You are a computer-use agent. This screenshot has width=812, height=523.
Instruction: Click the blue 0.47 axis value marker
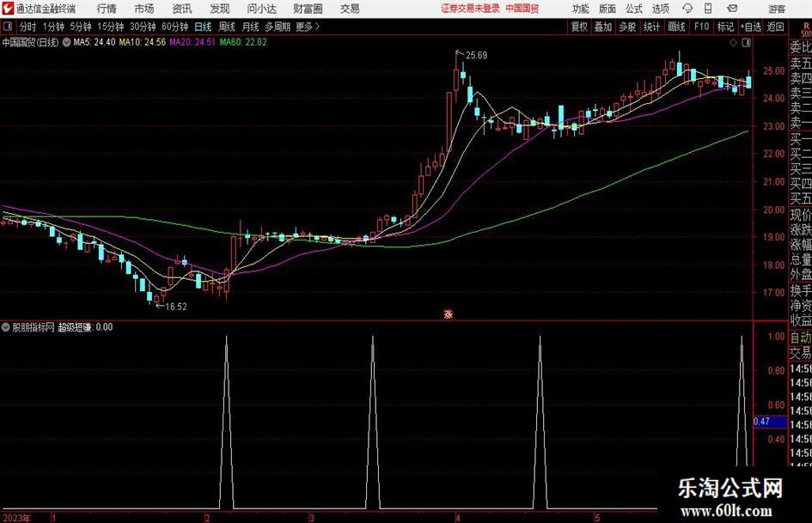tap(770, 422)
